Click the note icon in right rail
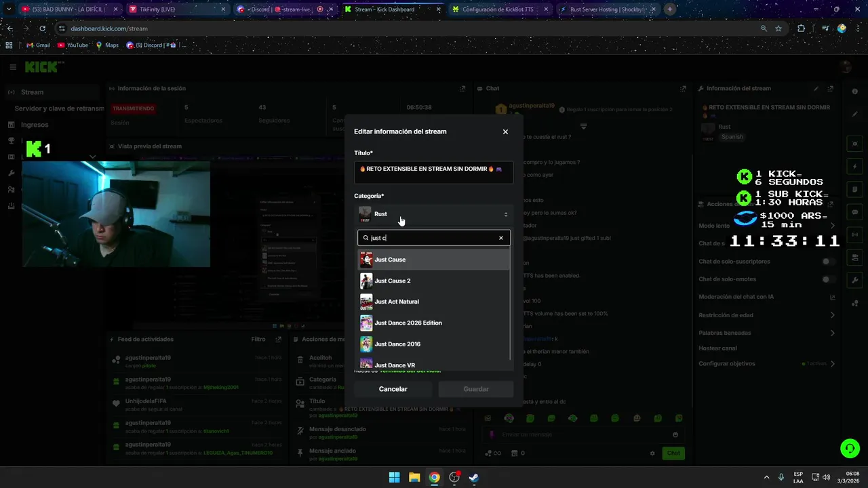The height and width of the screenshot is (488, 868). pos(854,189)
